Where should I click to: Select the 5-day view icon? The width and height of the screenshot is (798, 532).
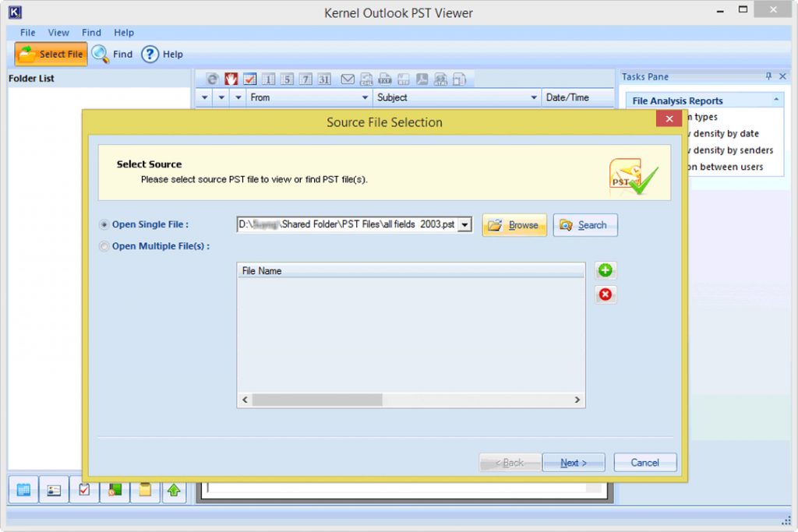click(287, 79)
